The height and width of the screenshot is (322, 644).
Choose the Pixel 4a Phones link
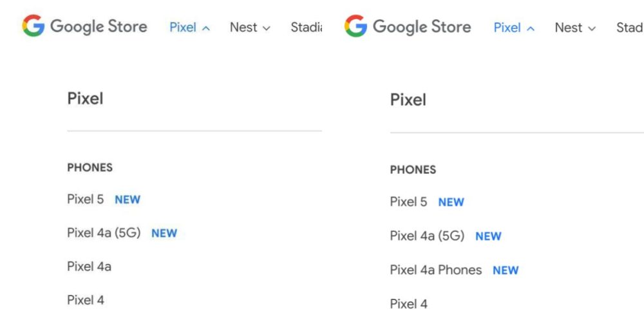[435, 270]
